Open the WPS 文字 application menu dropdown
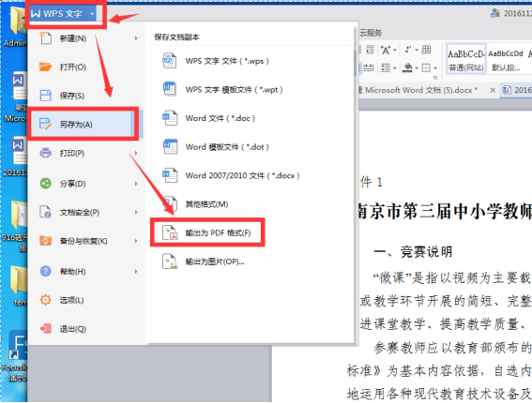Screen dimensions: 532x403 [x=63, y=14]
